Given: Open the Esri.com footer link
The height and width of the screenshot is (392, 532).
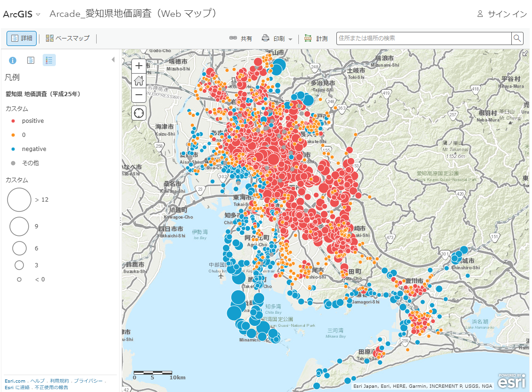Looking at the screenshot, I should point(15,381).
